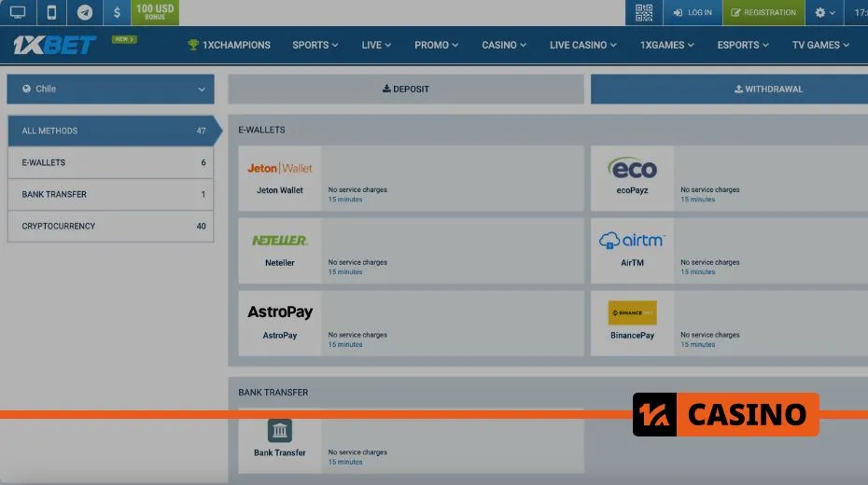
Task: Click the Neteller label
Action: tap(280, 263)
